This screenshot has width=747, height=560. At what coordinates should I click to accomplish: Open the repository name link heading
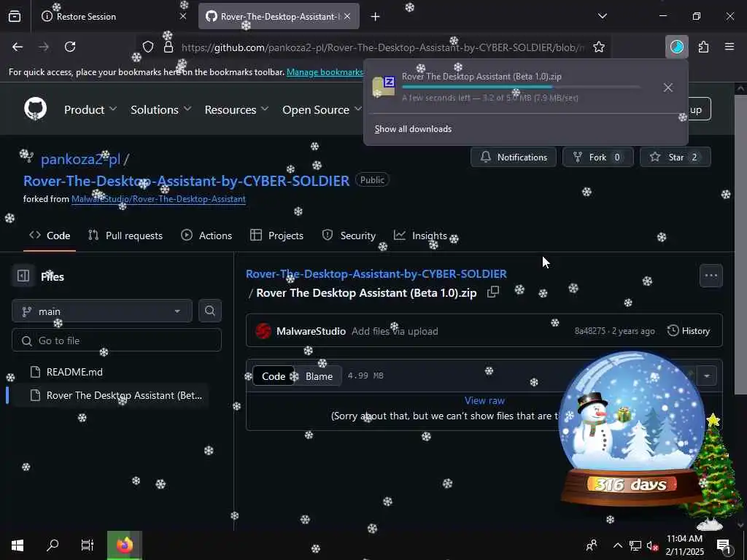(186, 181)
